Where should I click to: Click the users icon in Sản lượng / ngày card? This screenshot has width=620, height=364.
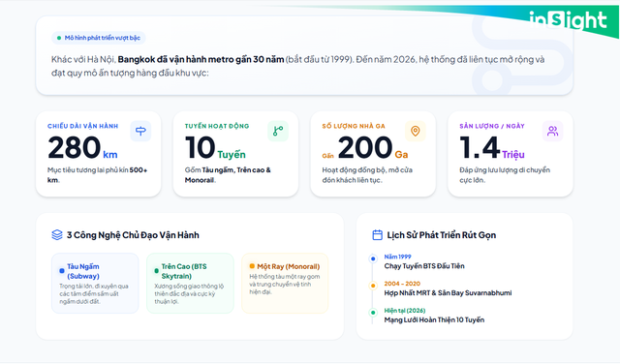pos(552,131)
